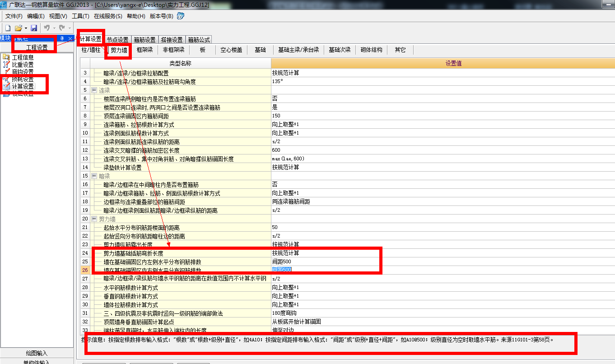Select the 基础主梁/承台梁 component tab

[298, 50]
